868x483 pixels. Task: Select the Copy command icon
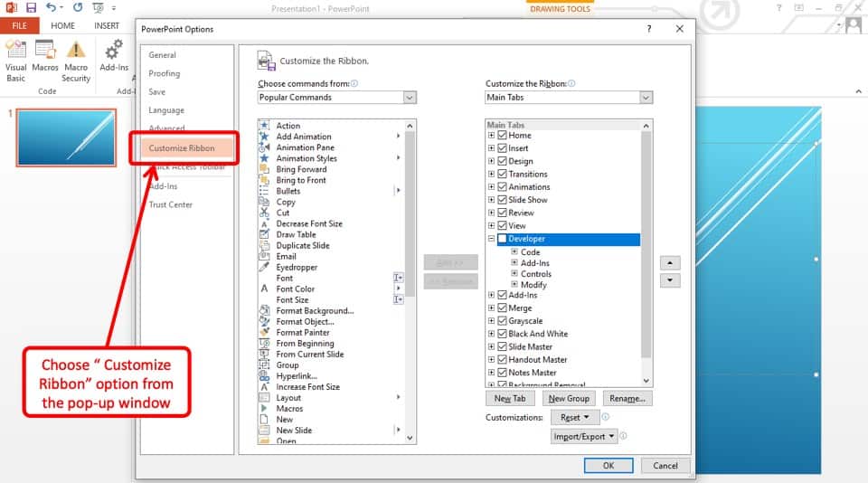pyautogui.click(x=264, y=202)
